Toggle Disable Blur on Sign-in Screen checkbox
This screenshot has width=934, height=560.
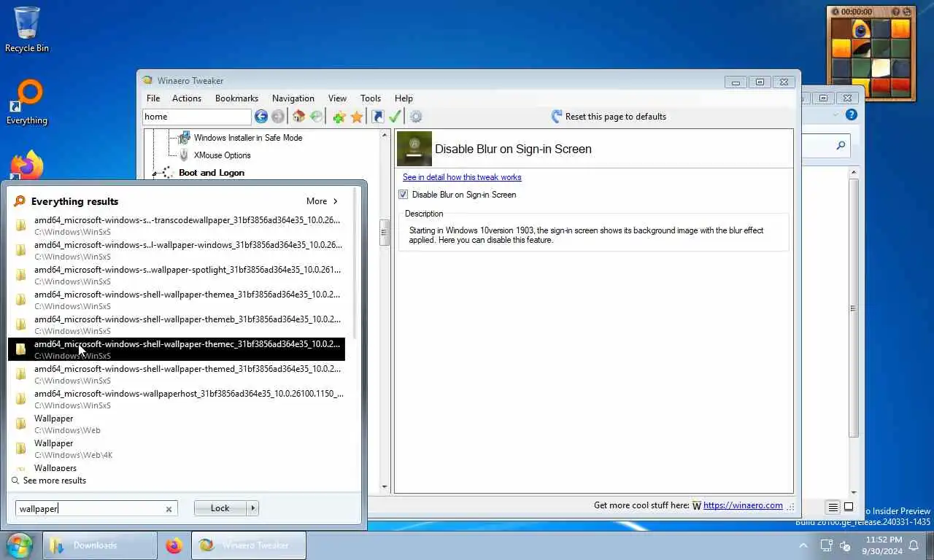(x=404, y=195)
